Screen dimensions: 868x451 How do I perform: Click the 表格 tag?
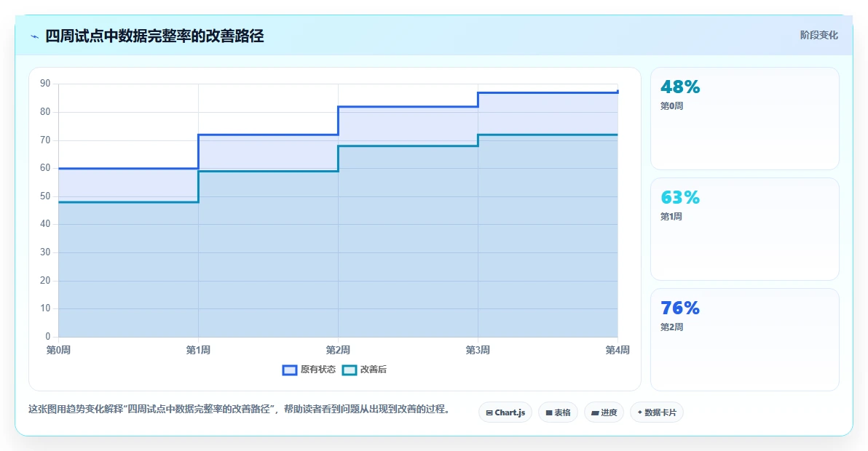[558, 412]
